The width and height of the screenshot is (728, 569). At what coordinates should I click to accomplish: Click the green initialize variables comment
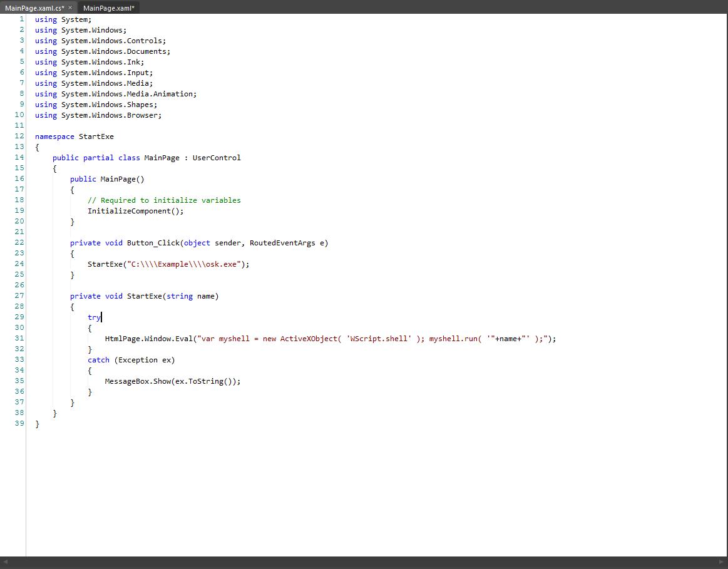[x=164, y=200]
